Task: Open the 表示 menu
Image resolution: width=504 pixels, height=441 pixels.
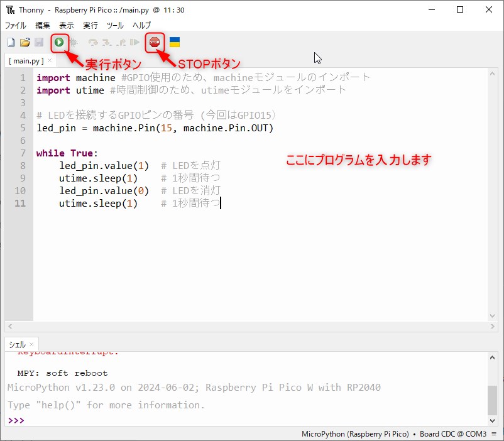Action: [67, 25]
